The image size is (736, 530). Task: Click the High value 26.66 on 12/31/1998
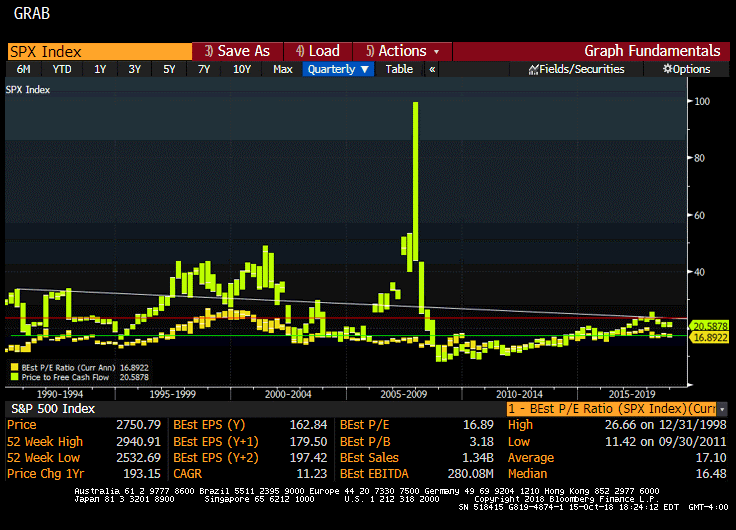point(665,425)
